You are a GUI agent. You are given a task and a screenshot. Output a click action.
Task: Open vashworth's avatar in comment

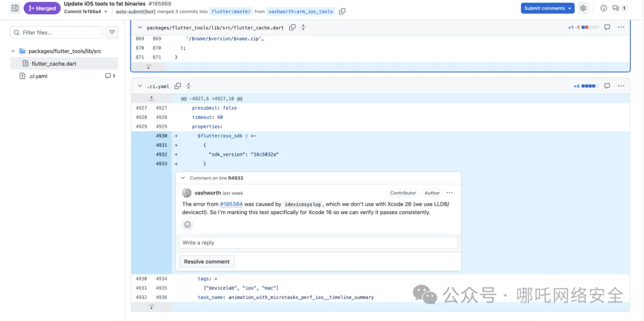tap(187, 193)
